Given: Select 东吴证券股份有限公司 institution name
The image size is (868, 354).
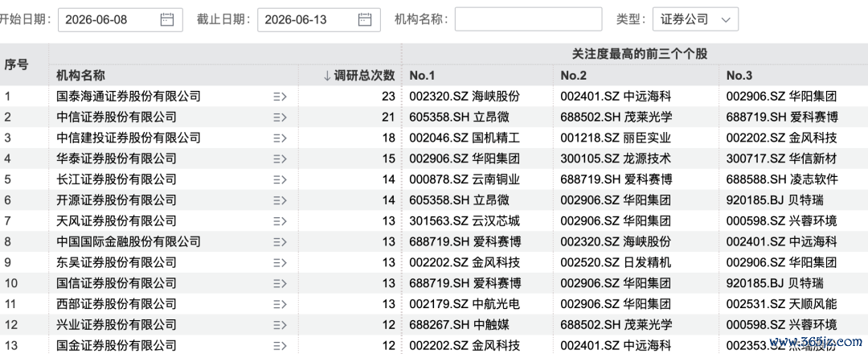Looking at the screenshot, I should click(117, 262).
